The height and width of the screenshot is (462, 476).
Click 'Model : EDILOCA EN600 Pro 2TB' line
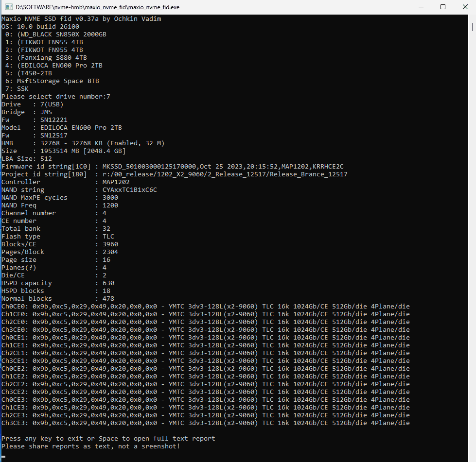click(62, 128)
